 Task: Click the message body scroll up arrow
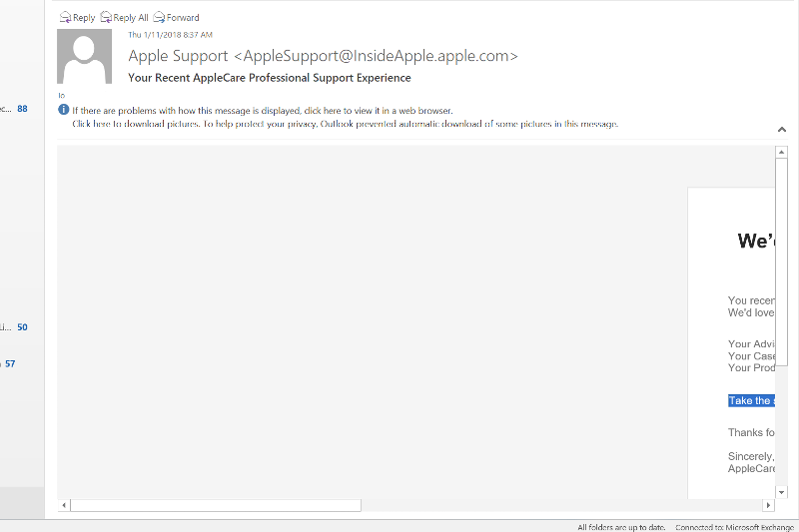pyautogui.click(x=781, y=152)
